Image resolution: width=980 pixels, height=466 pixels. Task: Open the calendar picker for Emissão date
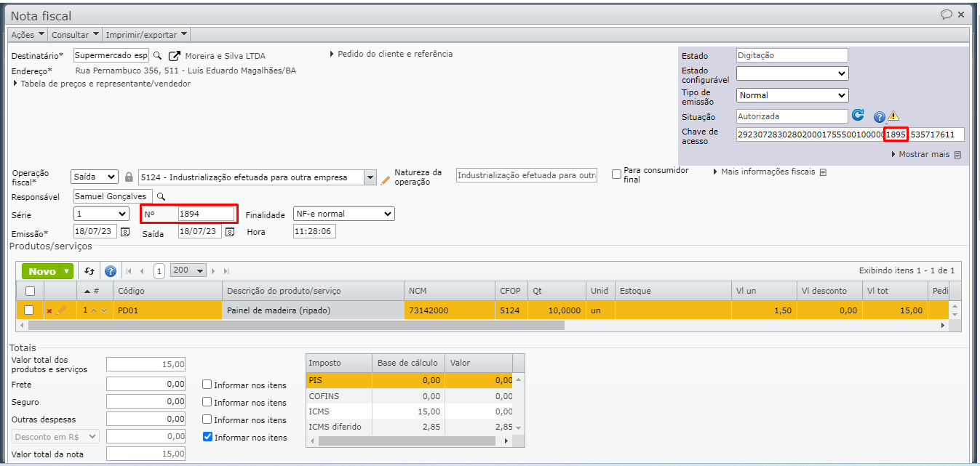(x=125, y=232)
